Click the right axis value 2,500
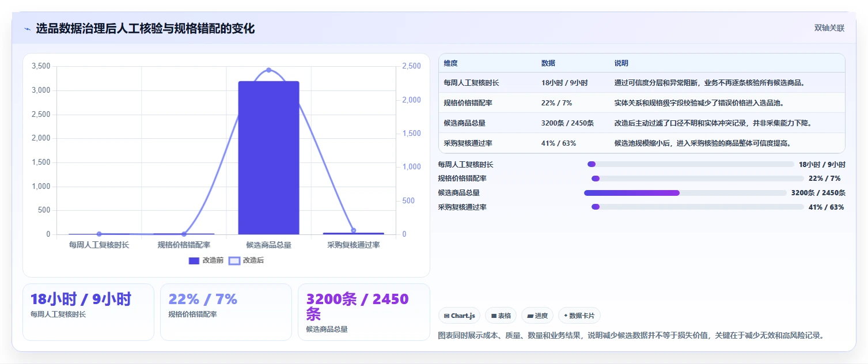The height and width of the screenshot is (364, 868). 412,66
